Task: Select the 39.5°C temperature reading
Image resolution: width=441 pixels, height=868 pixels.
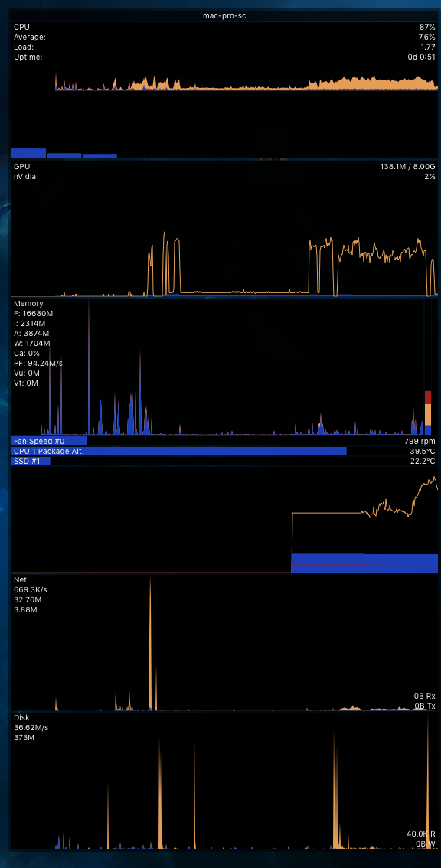Action: click(x=422, y=451)
